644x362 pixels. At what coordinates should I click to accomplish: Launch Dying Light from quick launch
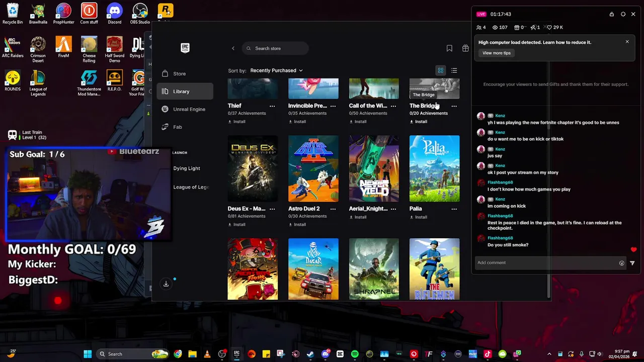click(187, 168)
